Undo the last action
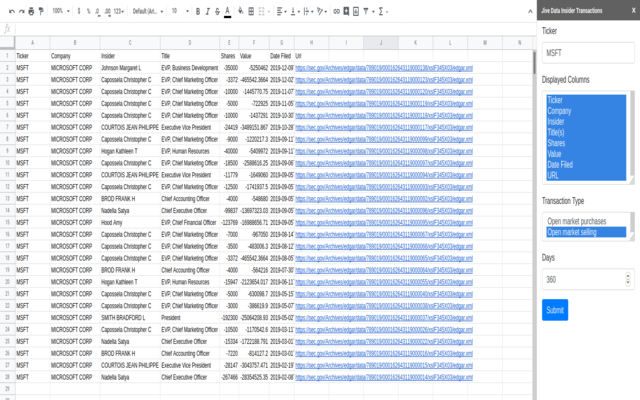Image resolution: width=640 pixels, height=400 pixels. (12, 11)
